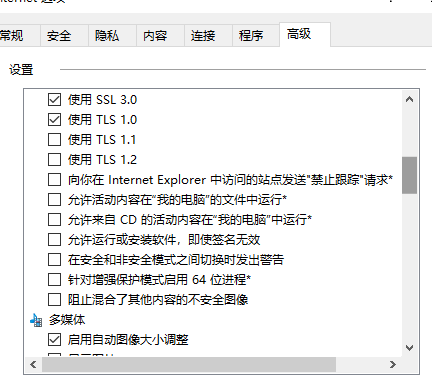Click the horizontal scroll left arrow
432x377 pixels.
pos(33,364)
